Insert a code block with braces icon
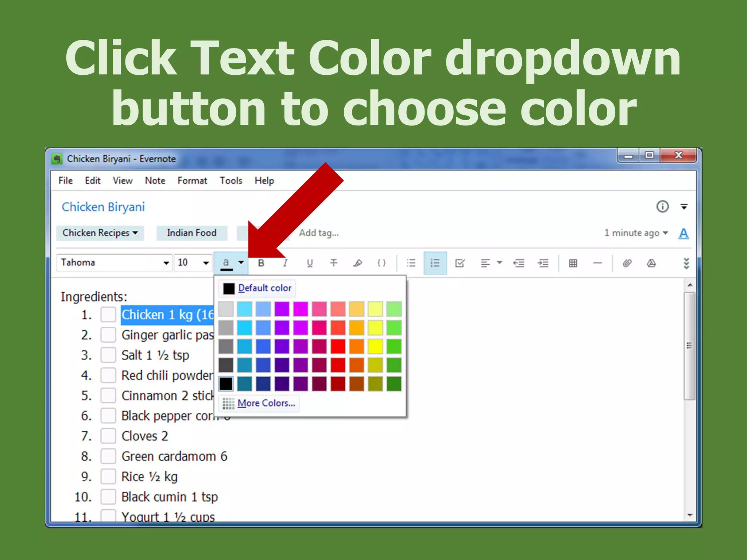 382,263
